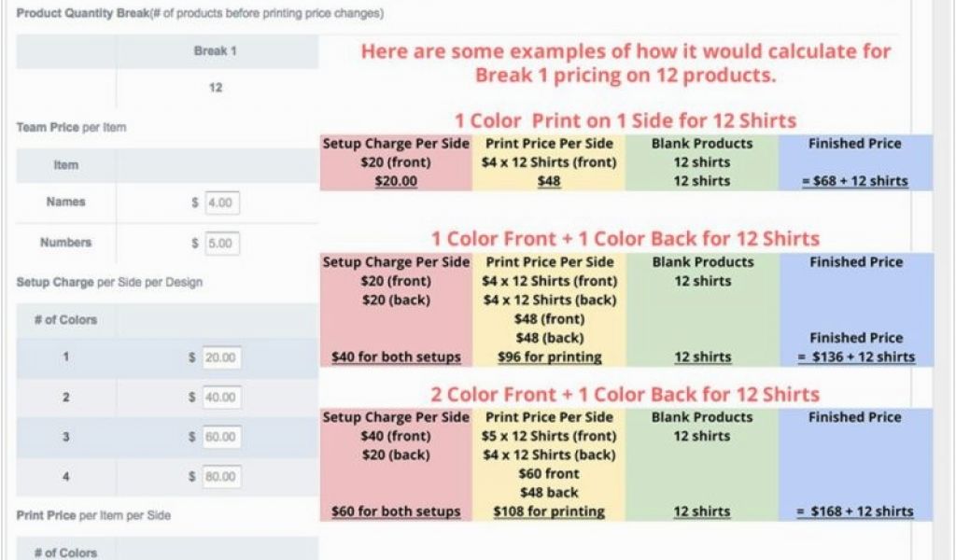Click the Team Price per Item label

[71, 127]
